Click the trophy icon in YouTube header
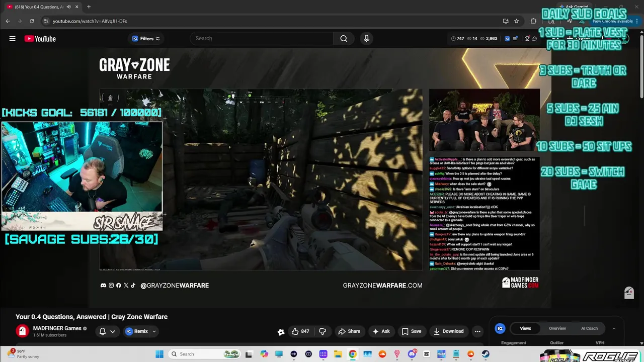This screenshot has height=362, width=644. point(527,39)
